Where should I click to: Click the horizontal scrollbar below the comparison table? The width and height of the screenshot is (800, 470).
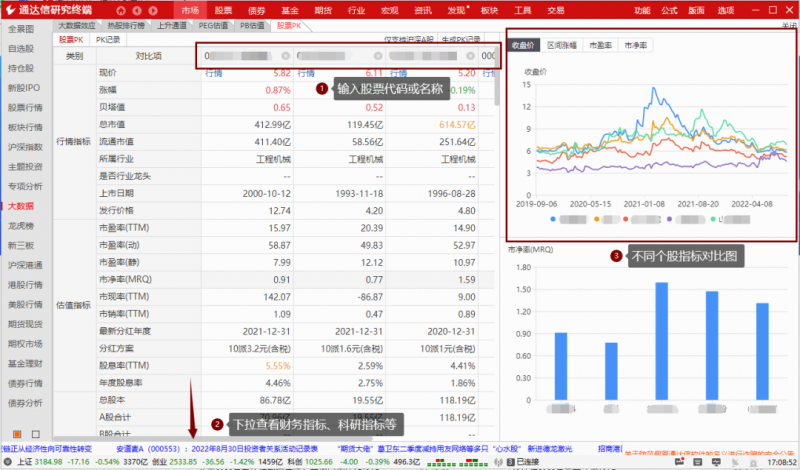pos(212,438)
